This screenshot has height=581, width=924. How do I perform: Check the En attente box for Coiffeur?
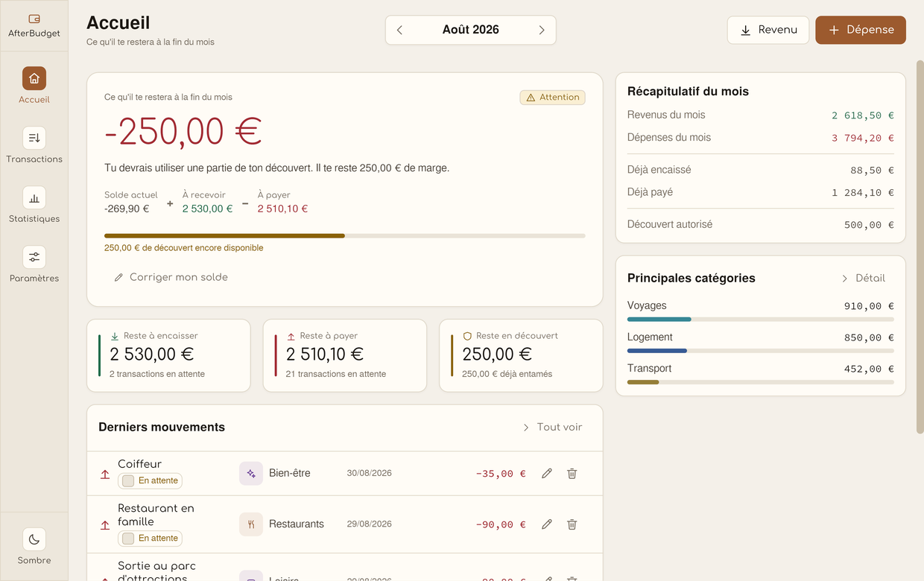(x=128, y=480)
